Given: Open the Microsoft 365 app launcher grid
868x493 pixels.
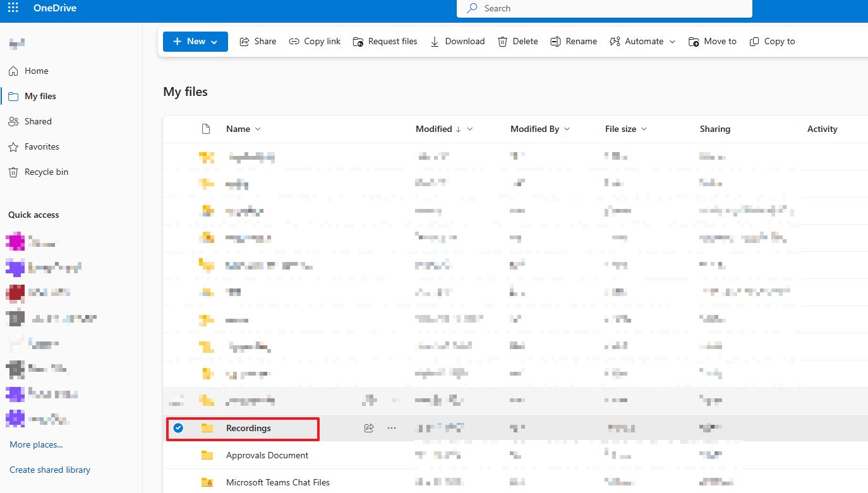Looking at the screenshot, I should (x=12, y=8).
